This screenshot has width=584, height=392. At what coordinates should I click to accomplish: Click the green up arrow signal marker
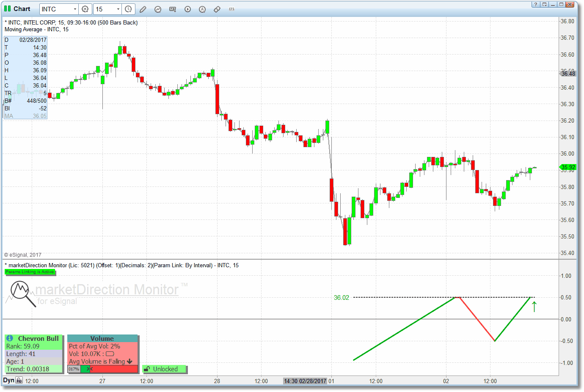pos(534,307)
